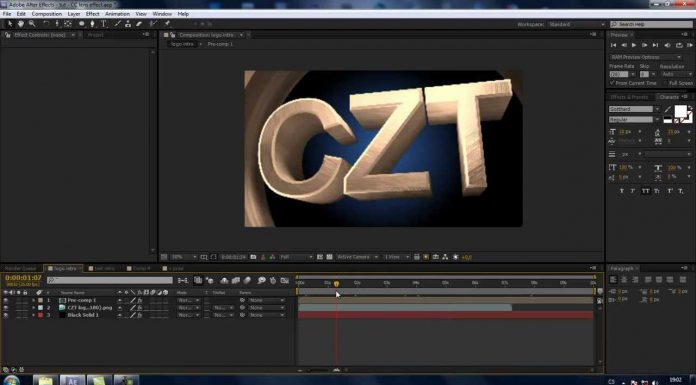
Task: Switch to the Render Queue tab
Action: 20,269
